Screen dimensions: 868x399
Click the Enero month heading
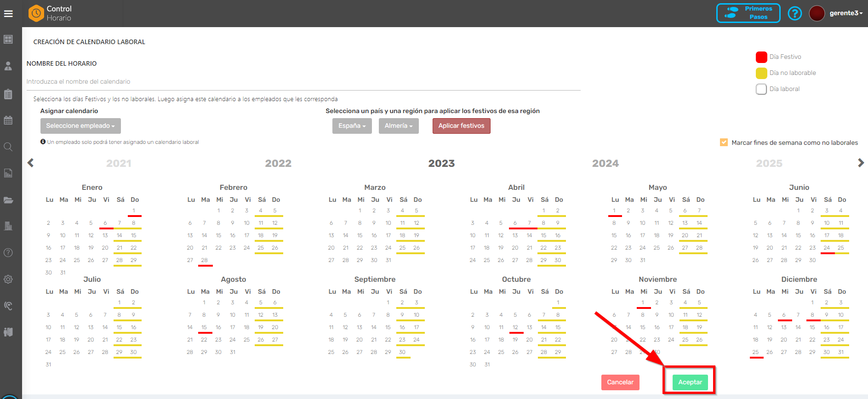click(92, 188)
